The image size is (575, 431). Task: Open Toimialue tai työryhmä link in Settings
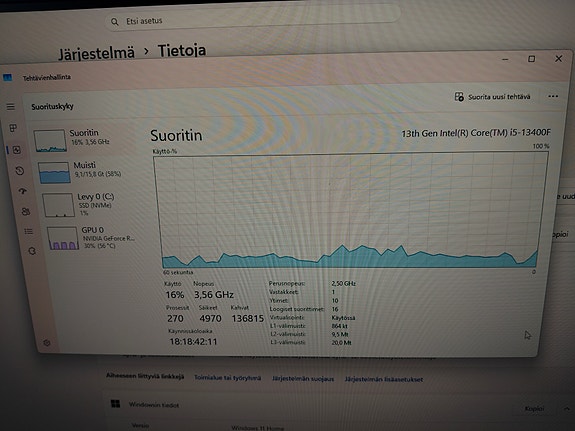pyautogui.click(x=227, y=377)
